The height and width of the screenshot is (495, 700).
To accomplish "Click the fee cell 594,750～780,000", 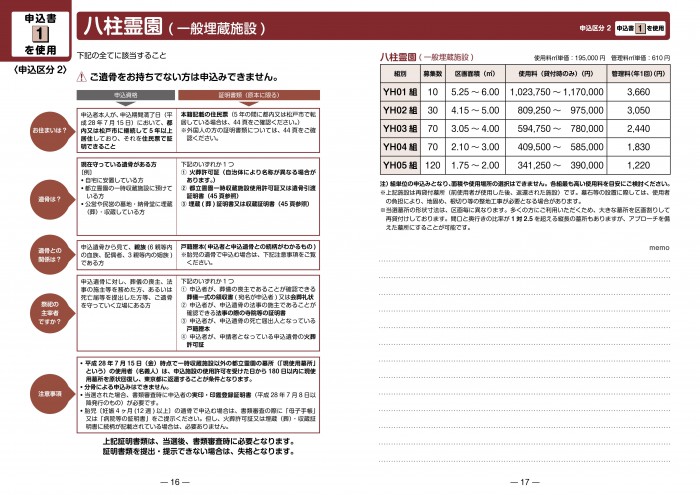I will coord(556,129).
